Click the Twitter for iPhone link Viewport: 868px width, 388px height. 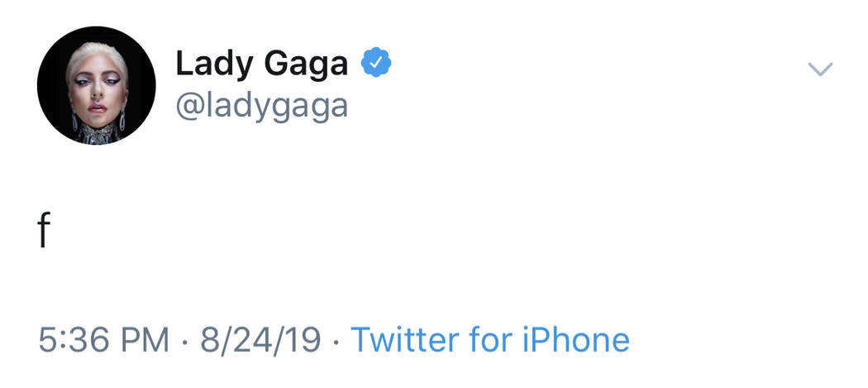click(x=490, y=340)
